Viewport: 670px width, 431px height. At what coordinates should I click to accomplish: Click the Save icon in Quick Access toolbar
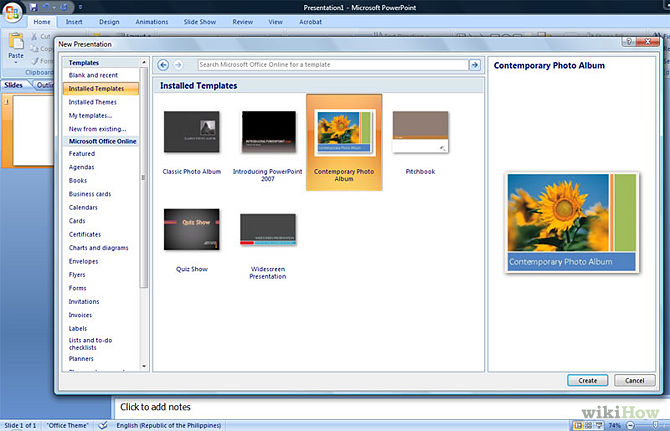pos(33,6)
